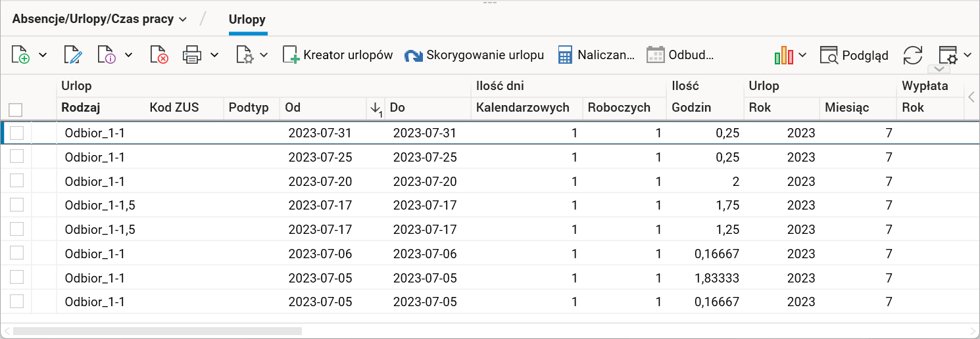The width and height of the screenshot is (980, 339).
Task: Click Godzin value 1,75
Action: pyautogui.click(x=727, y=206)
